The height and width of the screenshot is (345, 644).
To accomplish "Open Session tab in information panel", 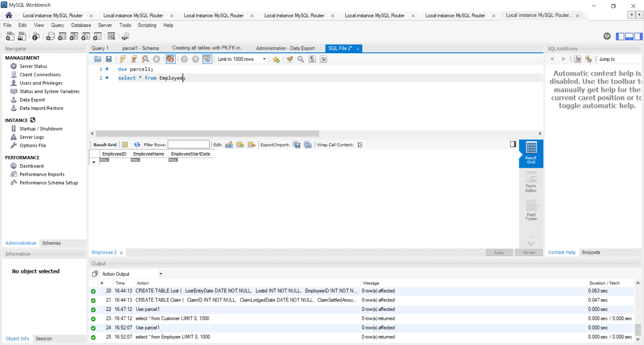I will 44,339.
